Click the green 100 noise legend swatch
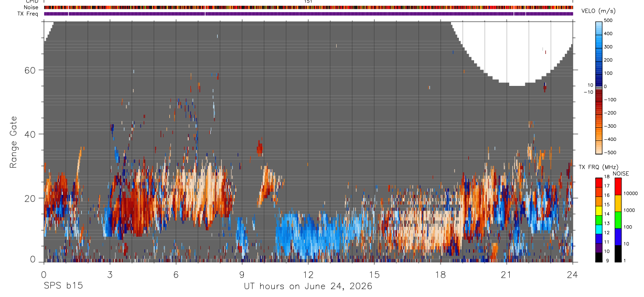The width and height of the screenshot is (644, 297). click(x=617, y=220)
